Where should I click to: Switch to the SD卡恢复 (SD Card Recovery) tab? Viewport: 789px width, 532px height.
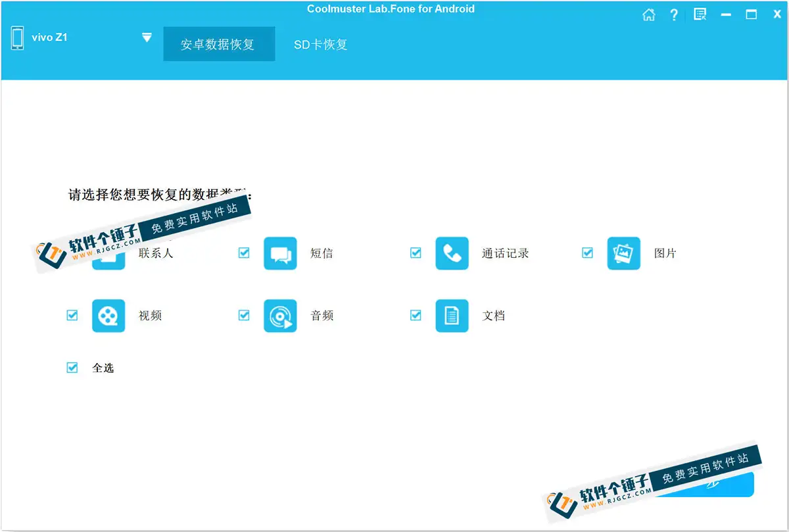coord(320,44)
